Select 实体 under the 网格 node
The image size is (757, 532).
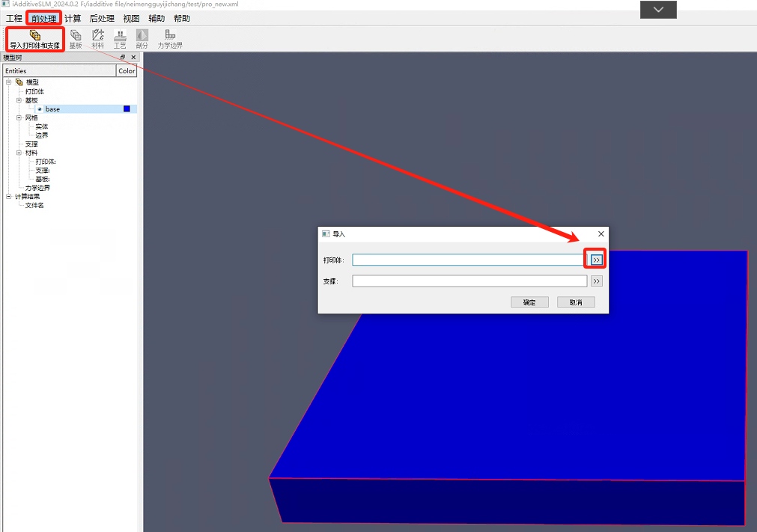41,126
